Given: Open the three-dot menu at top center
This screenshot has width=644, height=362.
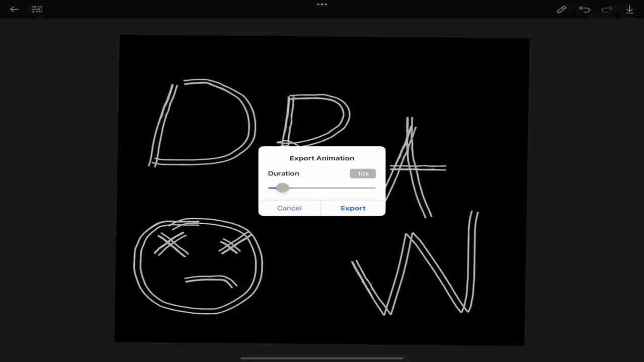Looking at the screenshot, I should pyautogui.click(x=322, y=5).
